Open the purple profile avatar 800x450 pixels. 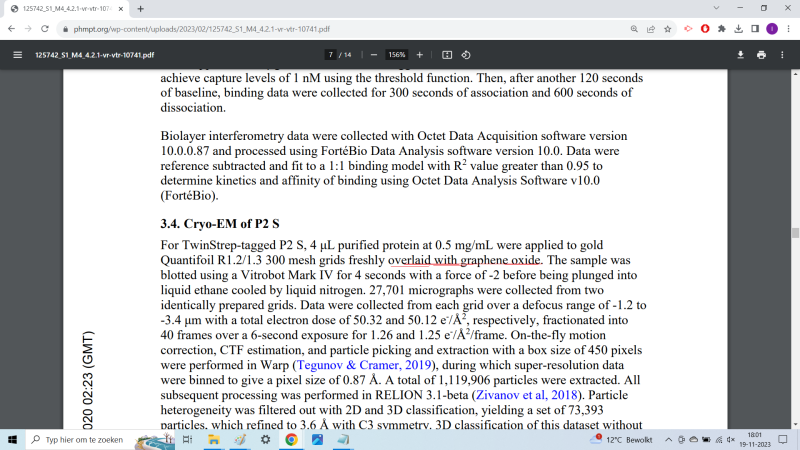click(772, 29)
